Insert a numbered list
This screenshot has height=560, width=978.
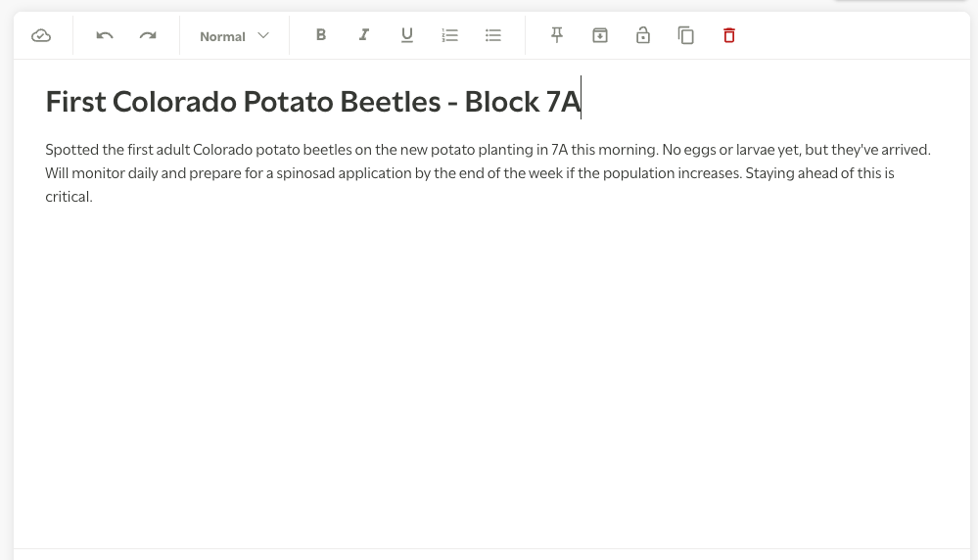449,35
